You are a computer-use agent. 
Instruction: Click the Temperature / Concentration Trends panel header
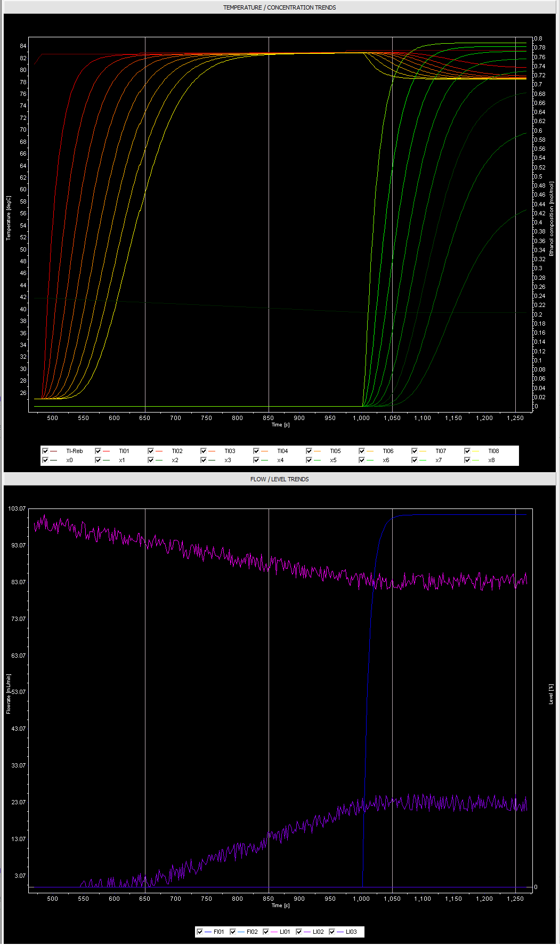[279, 7]
